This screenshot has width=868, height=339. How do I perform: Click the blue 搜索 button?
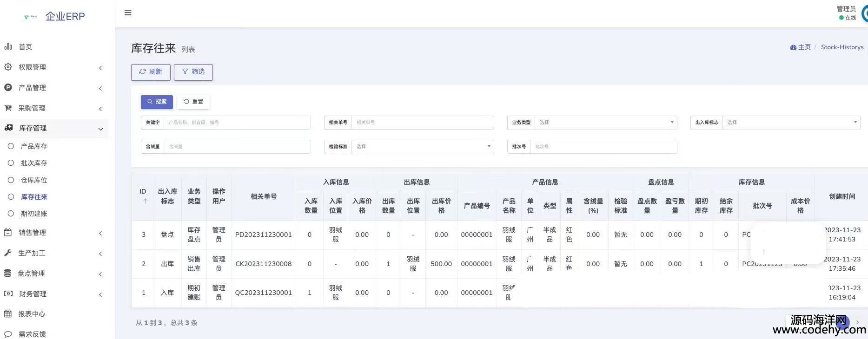pyautogui.click(x=157, y=102)
